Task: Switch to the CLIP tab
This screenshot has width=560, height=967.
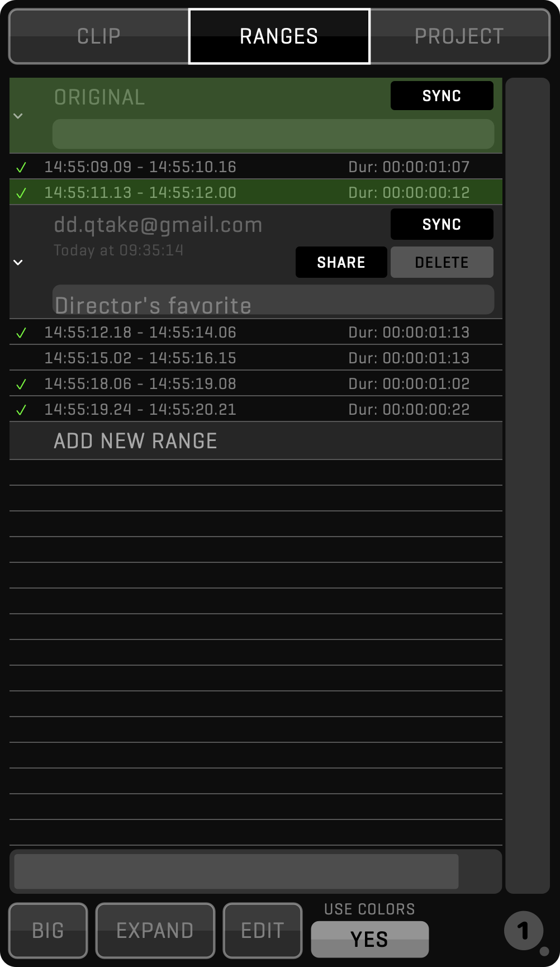Action: pos(99,36)
